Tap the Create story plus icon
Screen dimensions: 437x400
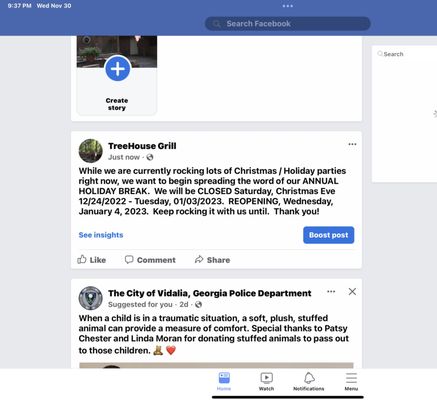pos(118,69)
